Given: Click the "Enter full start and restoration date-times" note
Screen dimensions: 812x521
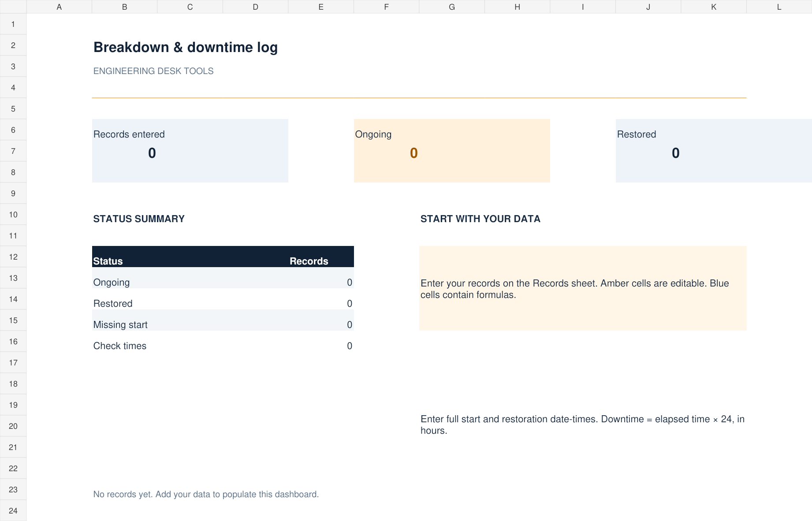Looking at the screenshot, I should (x=582, y=425).
